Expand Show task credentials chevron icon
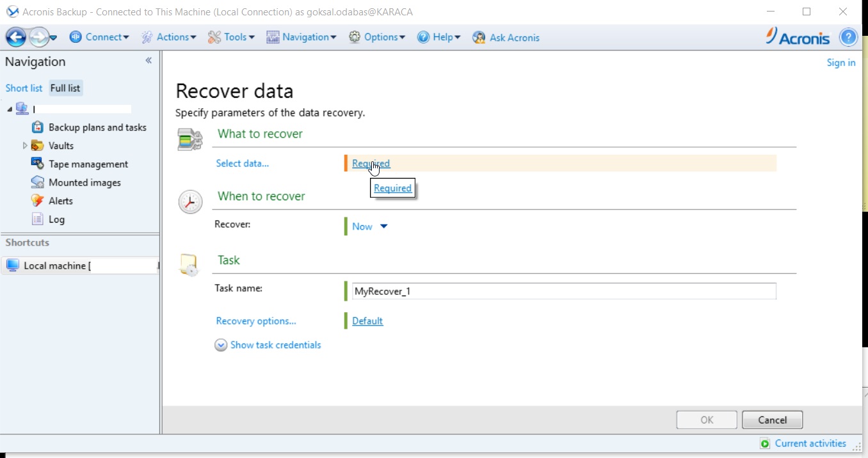Image resolution: width=868 pixels, height=458 pixels. click(x=221, y=345)
